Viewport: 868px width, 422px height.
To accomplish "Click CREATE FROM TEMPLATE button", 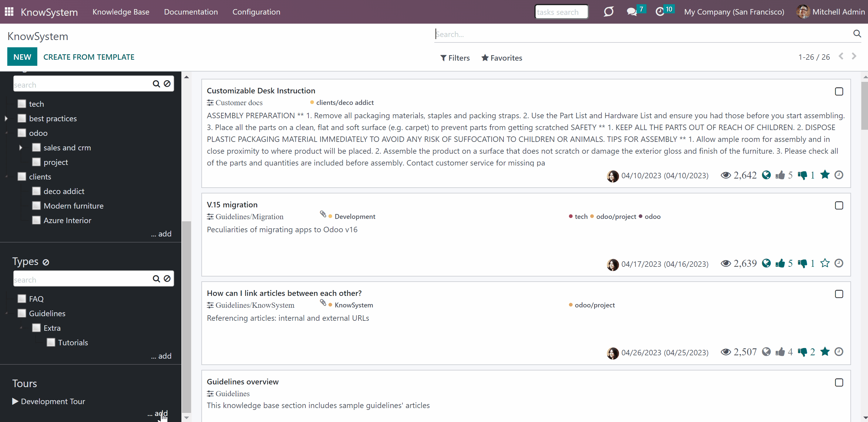I will tap(89, 57).
